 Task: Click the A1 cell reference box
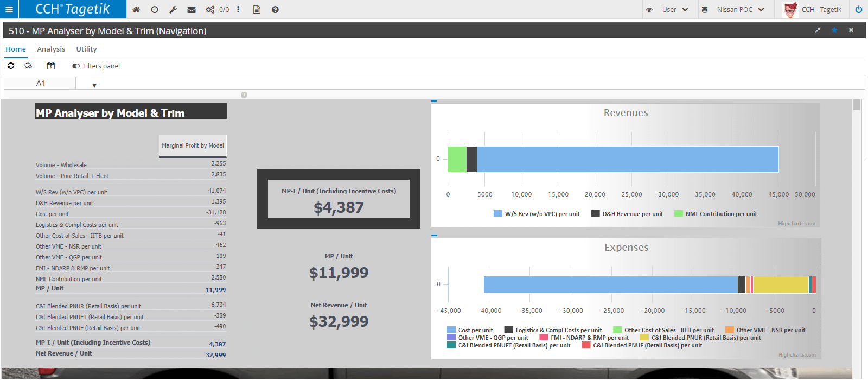click(41, 83)
